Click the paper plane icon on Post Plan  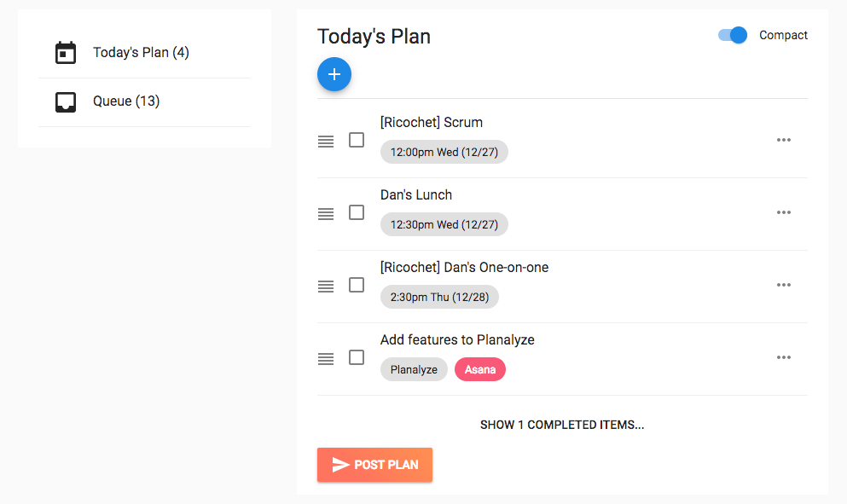340,465
